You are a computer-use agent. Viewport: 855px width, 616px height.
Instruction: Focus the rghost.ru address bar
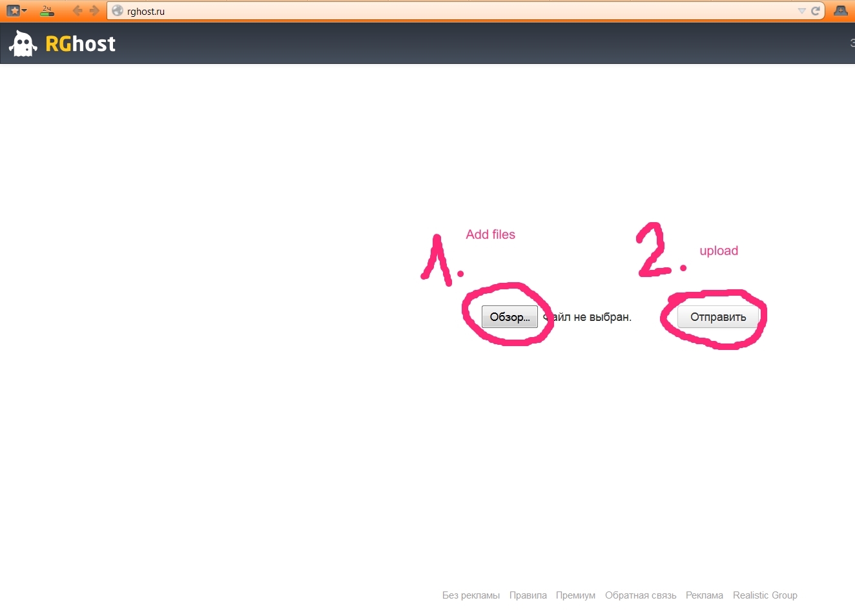(x=452, y=11)
